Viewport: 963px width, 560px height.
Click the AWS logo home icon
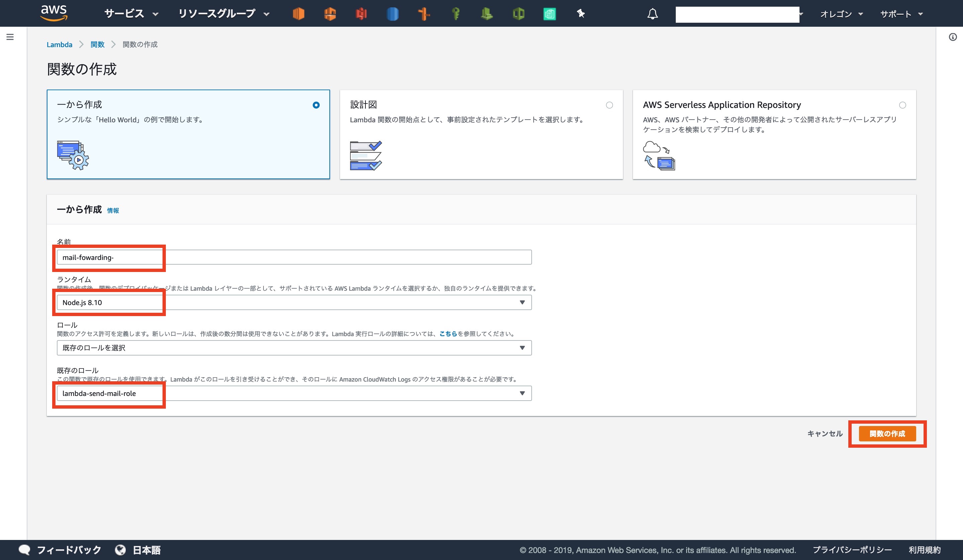(x=54, y=13)
